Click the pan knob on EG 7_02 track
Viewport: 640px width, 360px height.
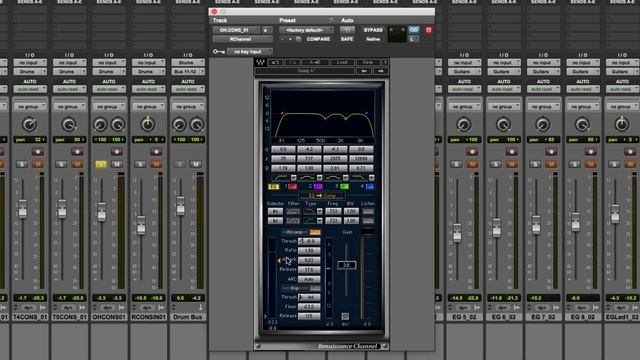542,124
